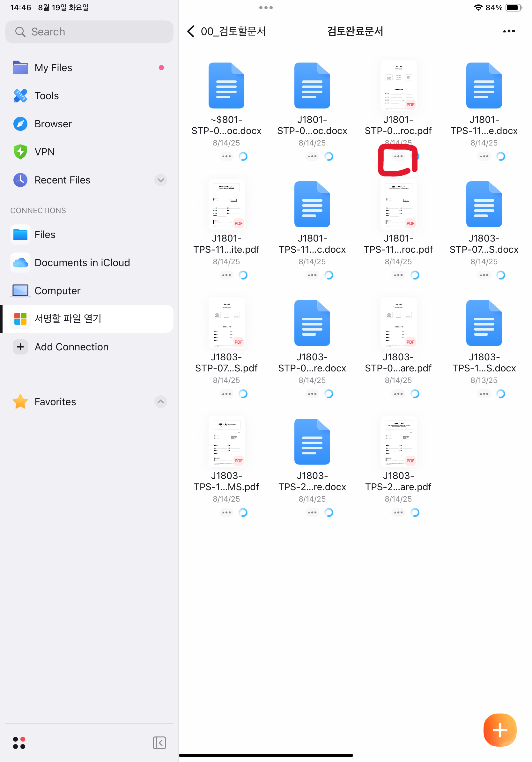Open the J1803-TPS-2...re.docx document
Viewport: 532px width, 762px height.
coord(312,442)
